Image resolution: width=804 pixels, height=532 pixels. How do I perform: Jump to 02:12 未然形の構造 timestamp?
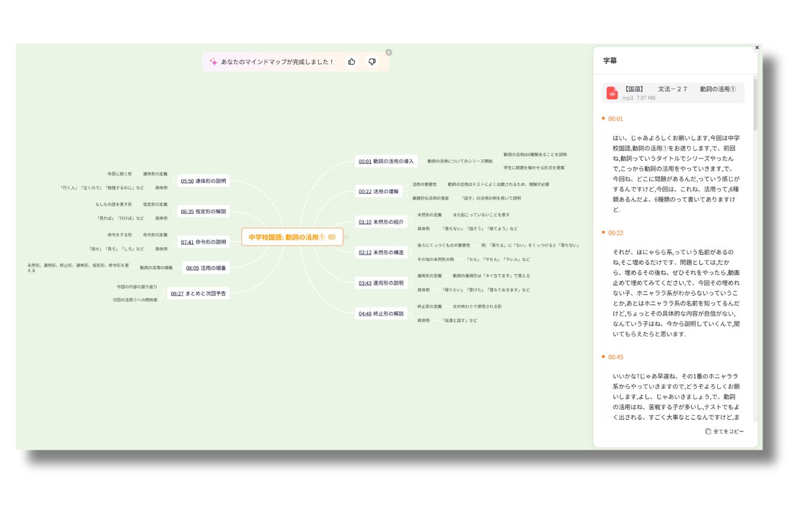[365, 252]
